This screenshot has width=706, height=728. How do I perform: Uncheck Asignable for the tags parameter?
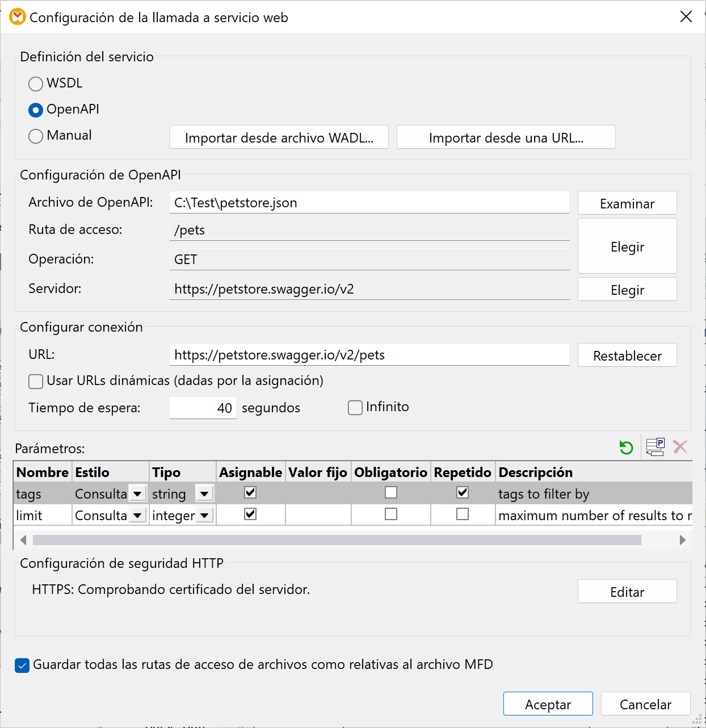click(x=250, y=492)
